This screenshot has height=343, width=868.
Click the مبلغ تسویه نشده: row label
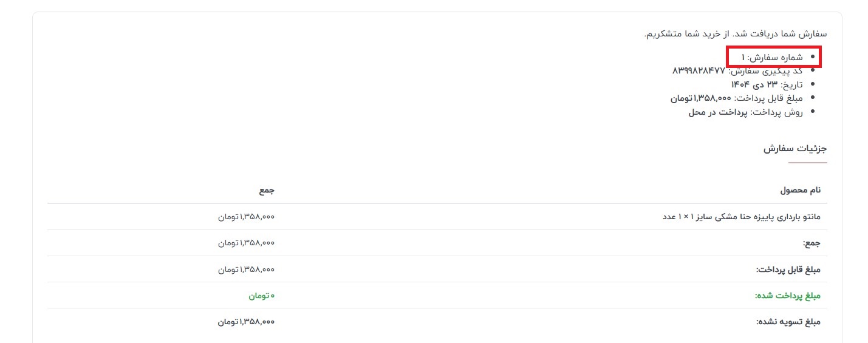788,321
